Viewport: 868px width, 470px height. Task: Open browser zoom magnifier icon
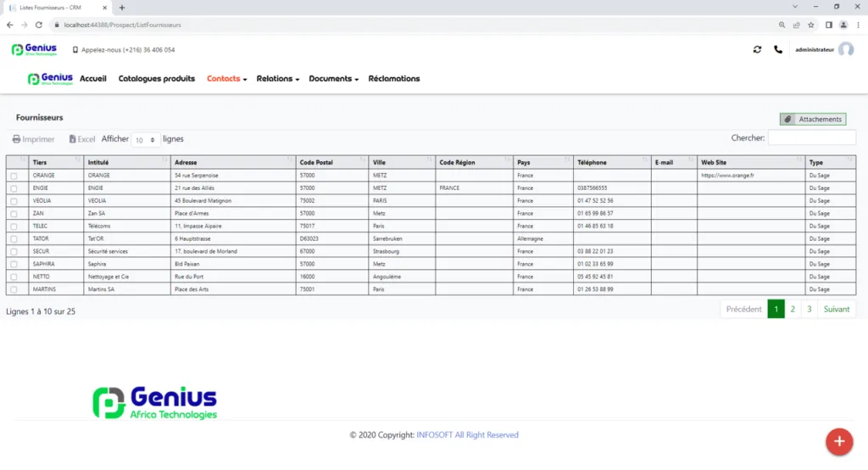(x=782, y=25)
